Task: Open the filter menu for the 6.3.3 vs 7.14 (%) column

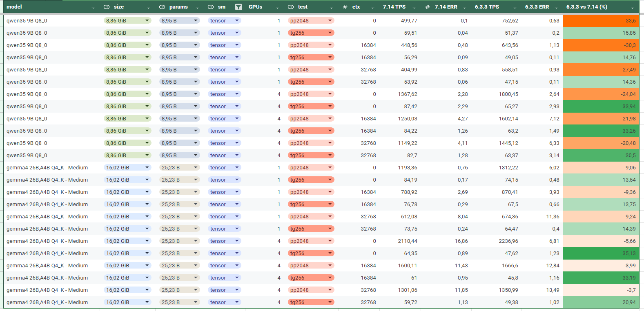Action: (633, 7)
